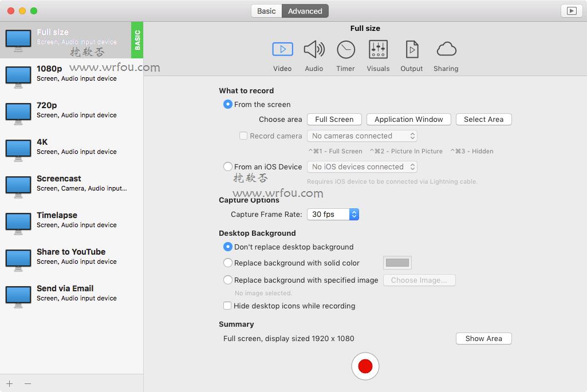The height and width of the screenshot is (392, 587).
Task: Open recordings library icon in title bar
Action: coord(571,11)
